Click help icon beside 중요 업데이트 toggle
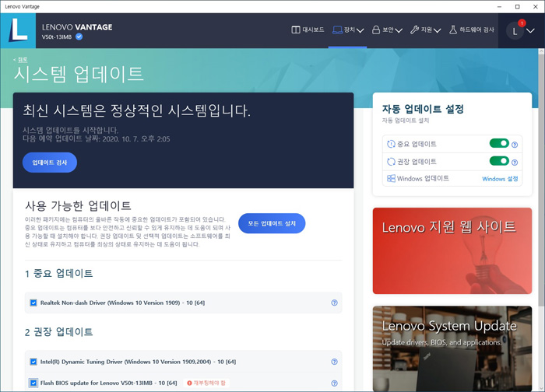The width and height of the screenshot is (545, 392). [x=515, y=145]
